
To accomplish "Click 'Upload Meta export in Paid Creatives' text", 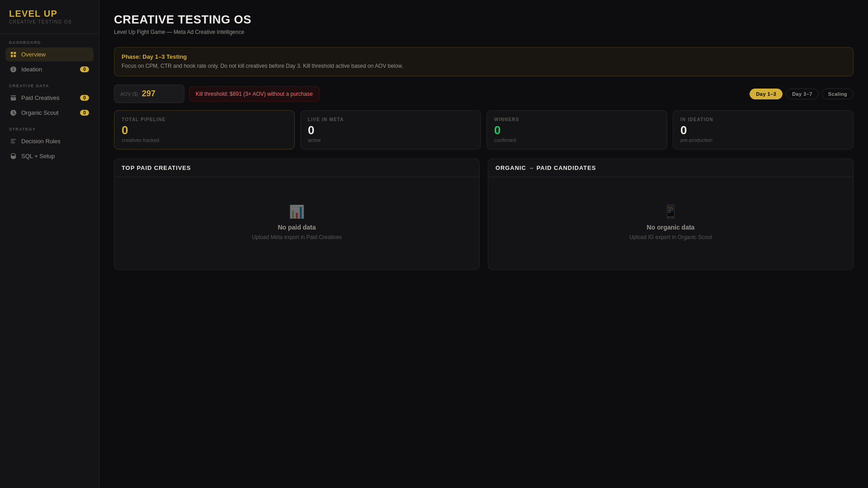I will [x=297, y=238].
